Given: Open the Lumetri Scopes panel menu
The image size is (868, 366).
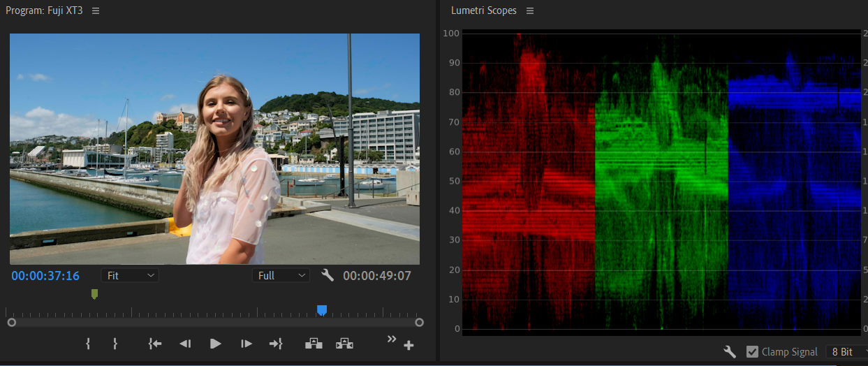Looking at the screenshot, I should 530,11.
